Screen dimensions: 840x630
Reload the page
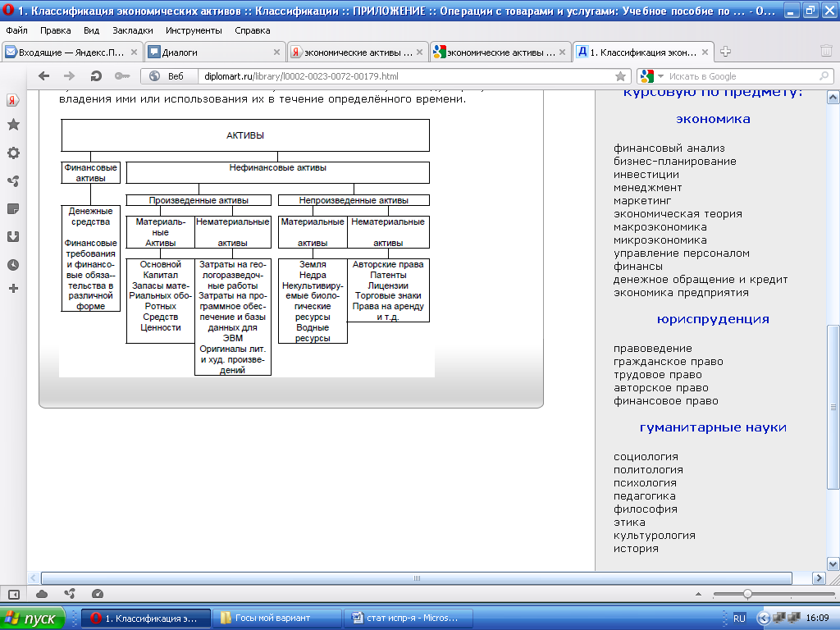[x=96, y=76]
